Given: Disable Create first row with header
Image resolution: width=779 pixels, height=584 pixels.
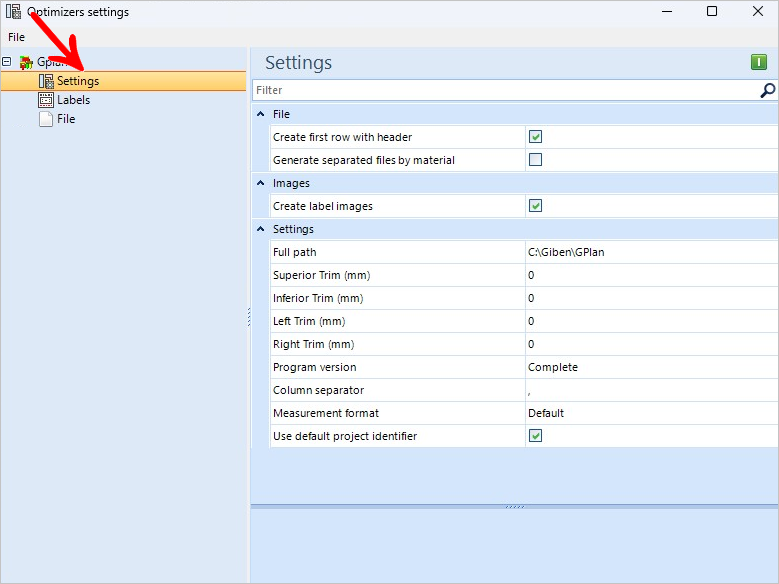Looking at the screenshot, I should point(535,137).
